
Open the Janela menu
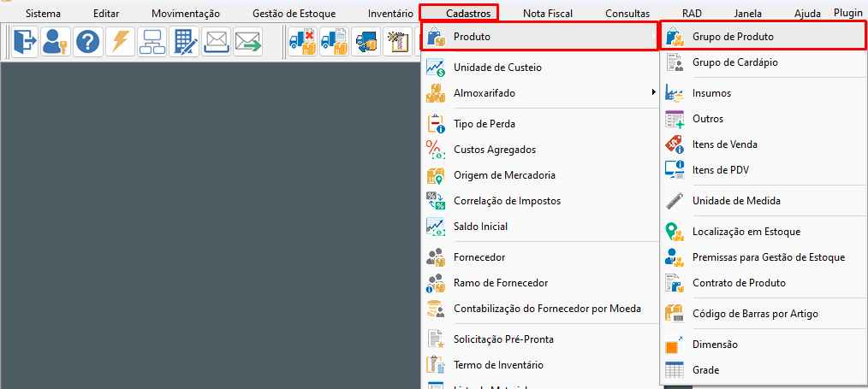point(748,14)
